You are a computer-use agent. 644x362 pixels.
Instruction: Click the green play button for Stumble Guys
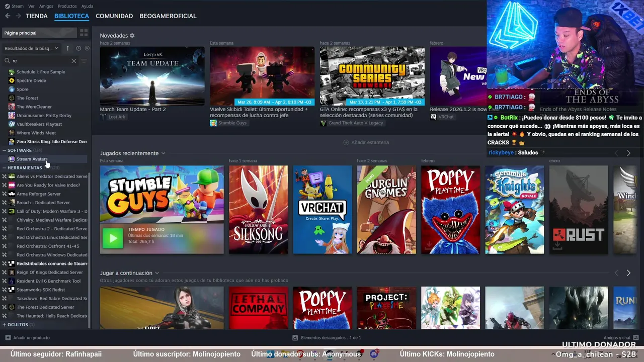(x=113, y=238)
